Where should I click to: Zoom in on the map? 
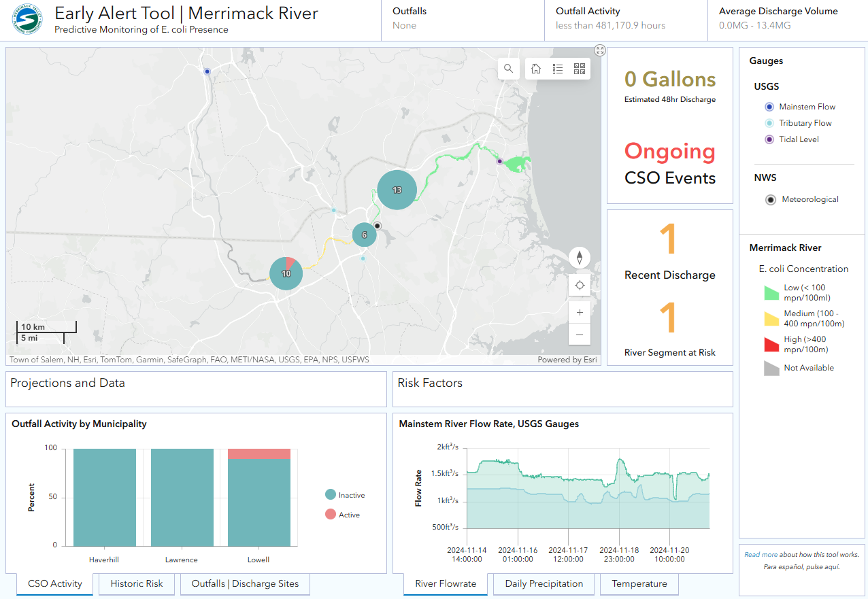[x=580, y=313]
